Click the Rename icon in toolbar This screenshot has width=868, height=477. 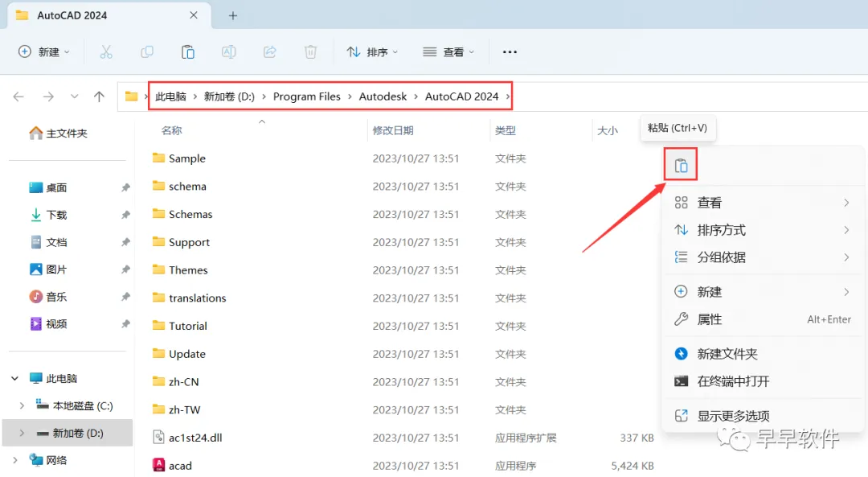(x=228, y=52)
